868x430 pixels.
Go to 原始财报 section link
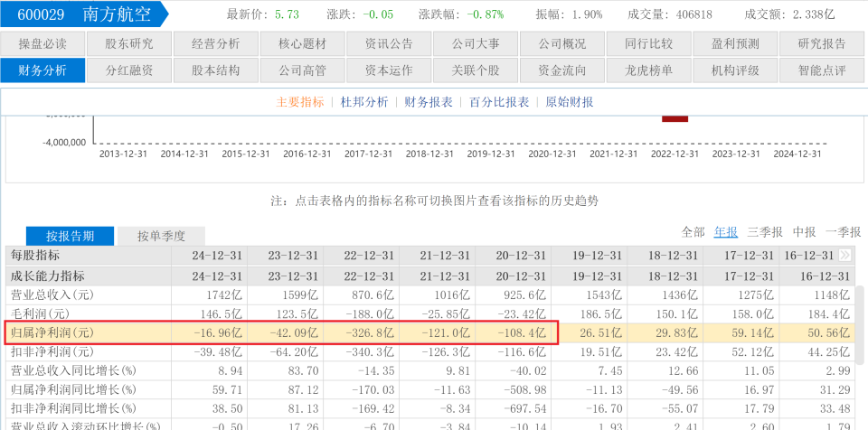pyautogui.click(x=569, y=102)
